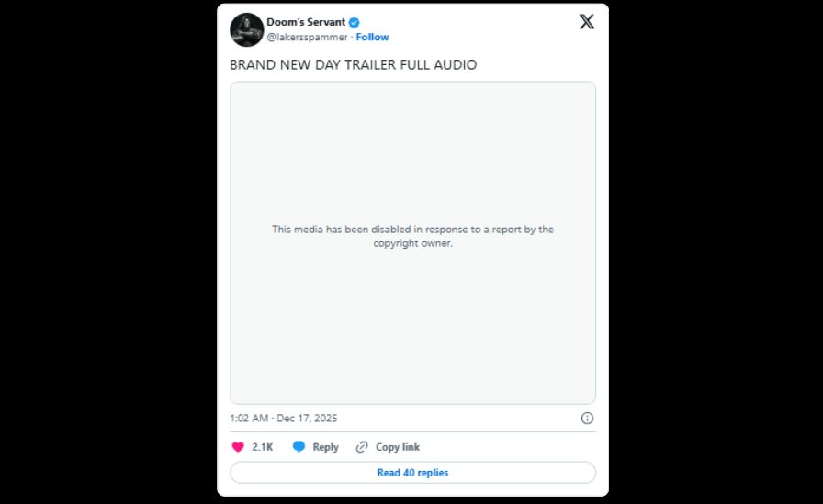Open the 1:02 AM time link
The image size is (823, 504).
249,419
